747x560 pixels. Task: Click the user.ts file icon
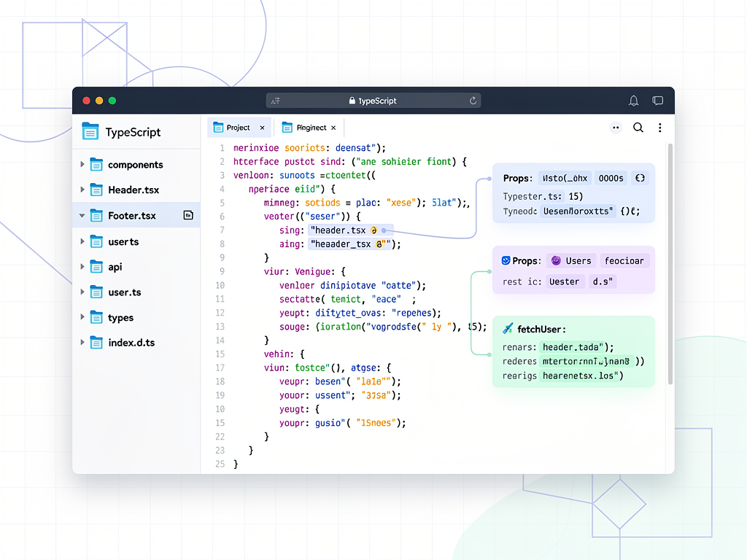pos(96,292)
